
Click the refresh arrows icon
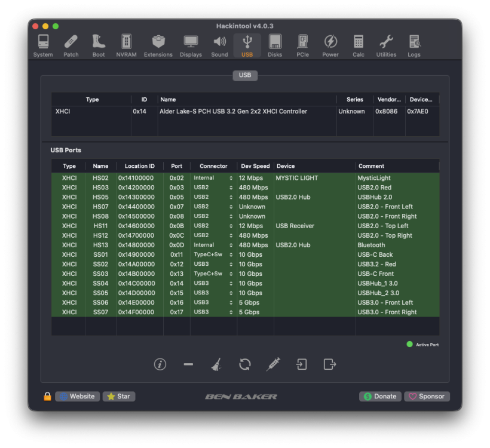pos(245,364)
